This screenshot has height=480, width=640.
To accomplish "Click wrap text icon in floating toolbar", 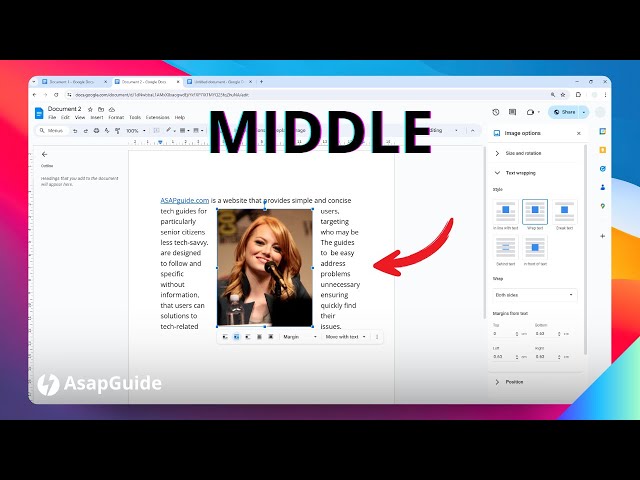I will [236, 337].
